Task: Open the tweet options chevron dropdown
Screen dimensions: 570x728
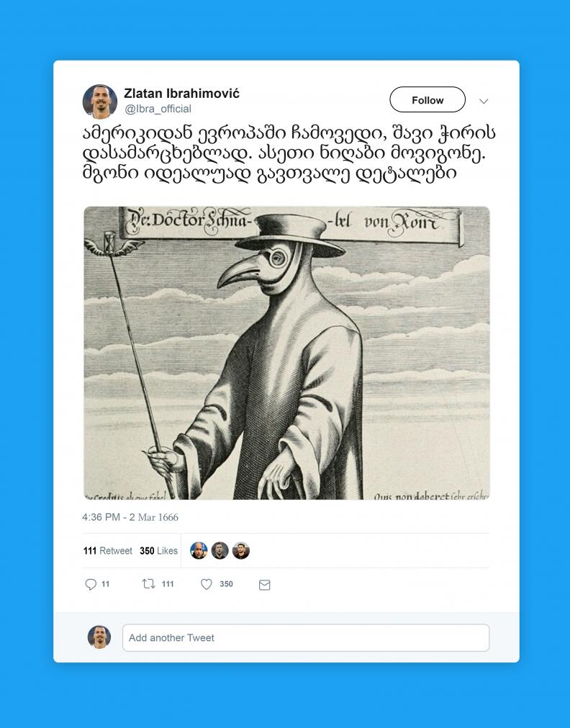Action: point(484,102)
